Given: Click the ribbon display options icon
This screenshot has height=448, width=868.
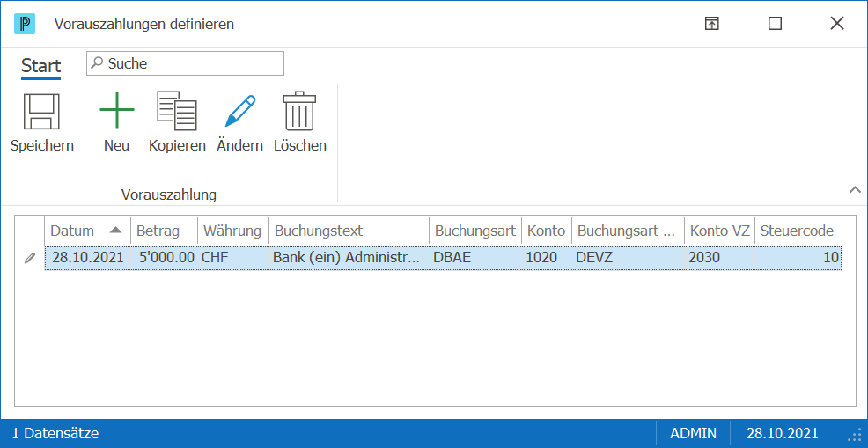Looking at the screenshot, I should click(711, 23).
